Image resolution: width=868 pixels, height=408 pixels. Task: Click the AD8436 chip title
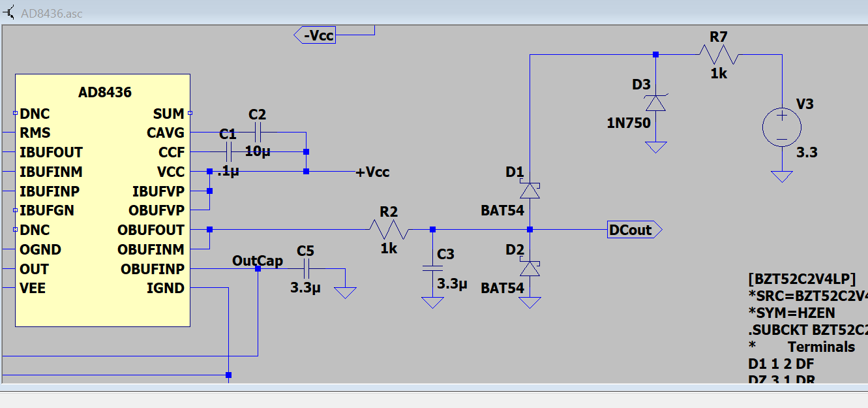pos(104,93)
